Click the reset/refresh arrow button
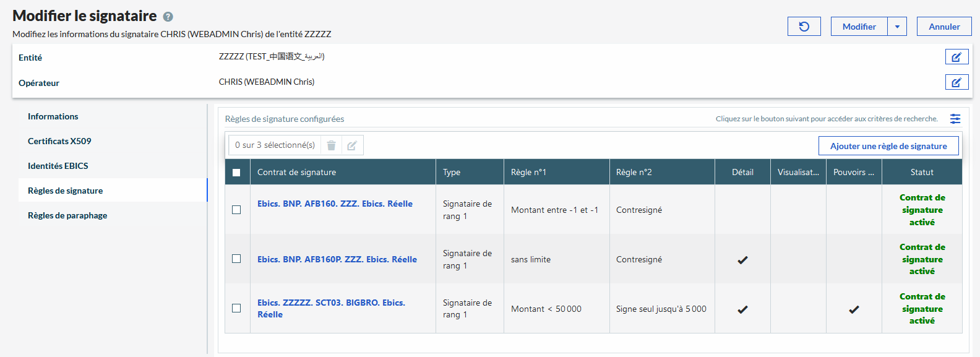980x357 pixels. 804,27
